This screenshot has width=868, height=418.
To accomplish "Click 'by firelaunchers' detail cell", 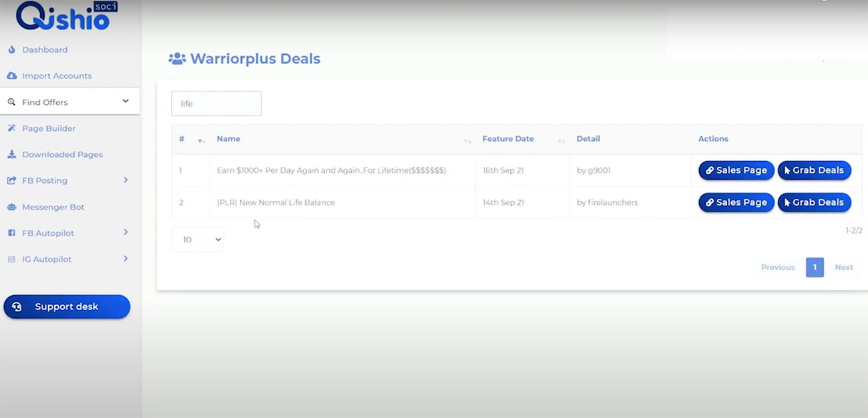I will point(607,202).
